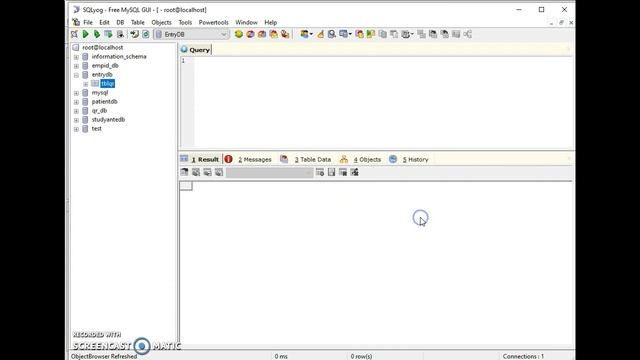Click the Refresh Object Browser icon left of the database combo
The height and width of the screenshot is (360, 640).
pos(146,34)
